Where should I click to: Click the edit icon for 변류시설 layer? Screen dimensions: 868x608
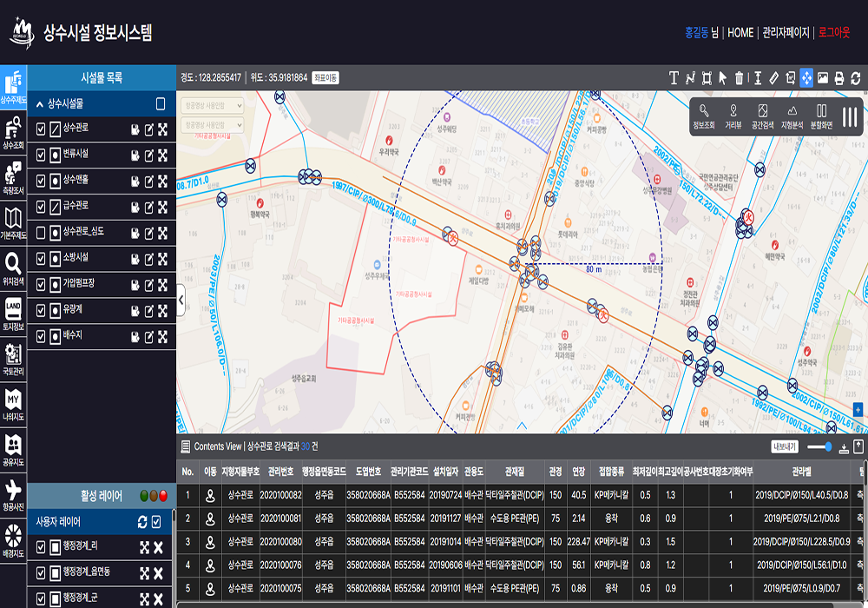[149, 155]
